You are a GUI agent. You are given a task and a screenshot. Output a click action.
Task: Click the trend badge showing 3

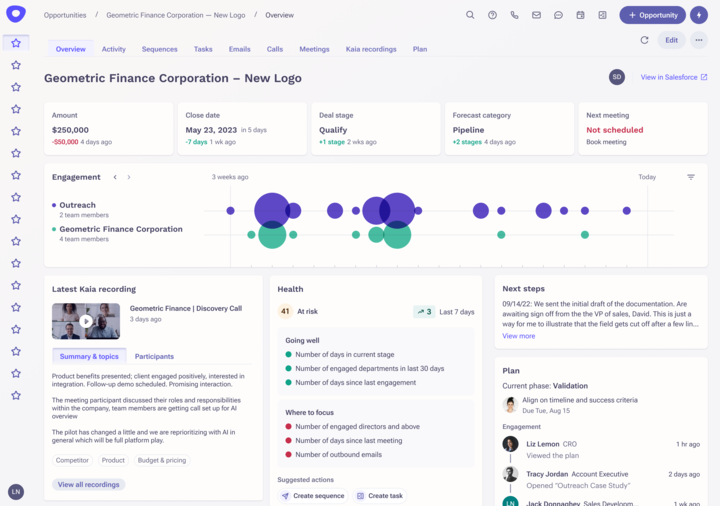click(424, 312)
